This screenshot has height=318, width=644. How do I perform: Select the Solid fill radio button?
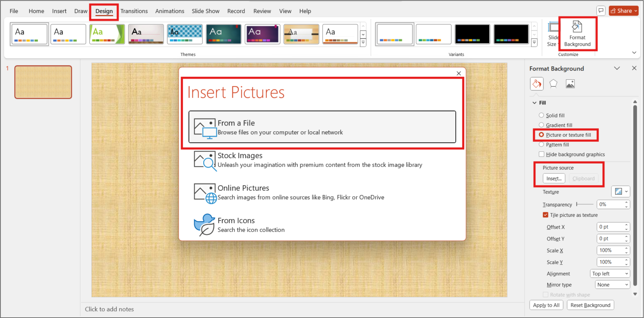(541, 115)
